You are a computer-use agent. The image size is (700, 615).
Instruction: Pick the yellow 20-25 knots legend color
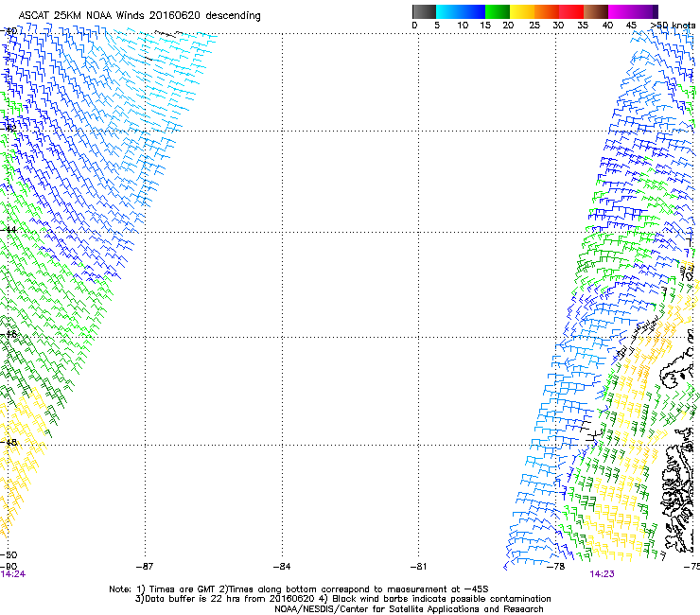click(522, 11)
